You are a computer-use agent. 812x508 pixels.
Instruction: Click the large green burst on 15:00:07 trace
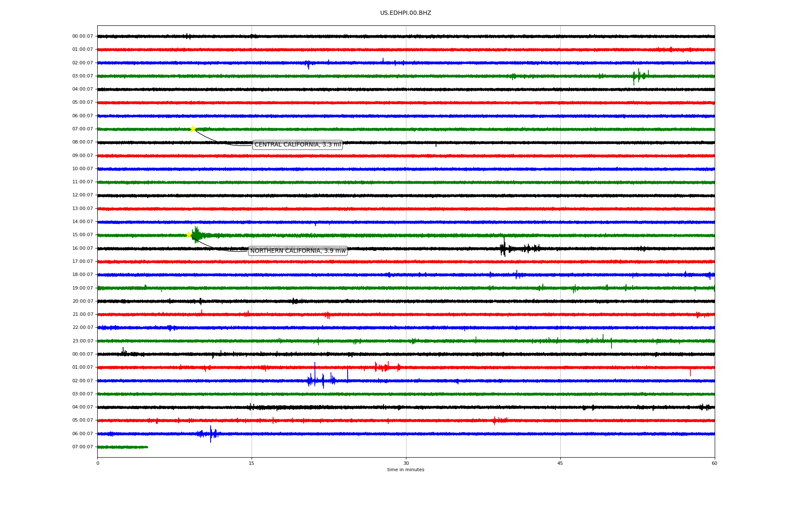197,235
